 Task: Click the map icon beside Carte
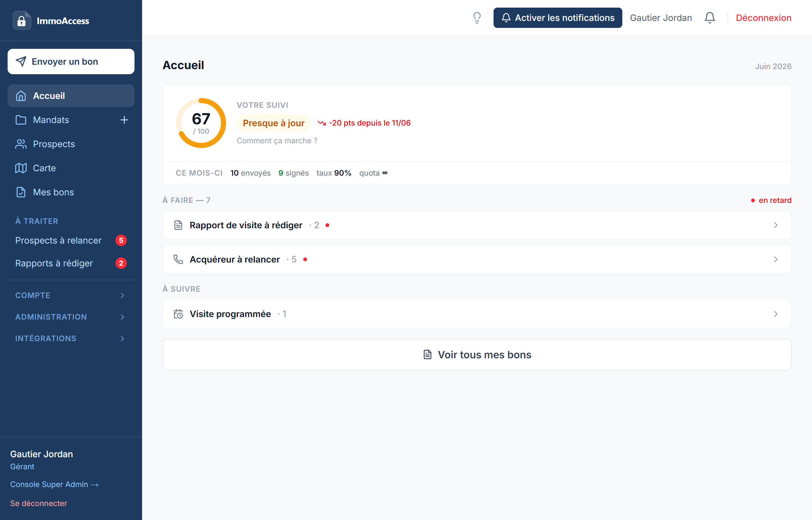pos(21,168)
